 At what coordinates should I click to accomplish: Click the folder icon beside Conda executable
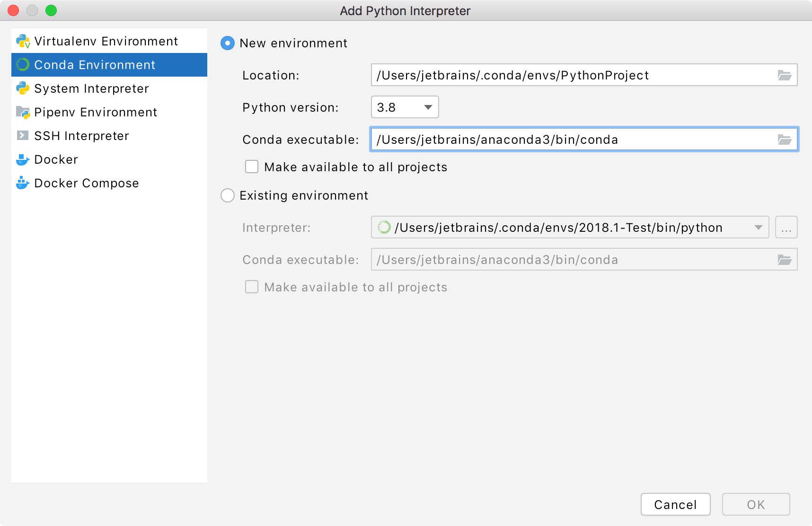pyautogui.click(x=785, y=140)
